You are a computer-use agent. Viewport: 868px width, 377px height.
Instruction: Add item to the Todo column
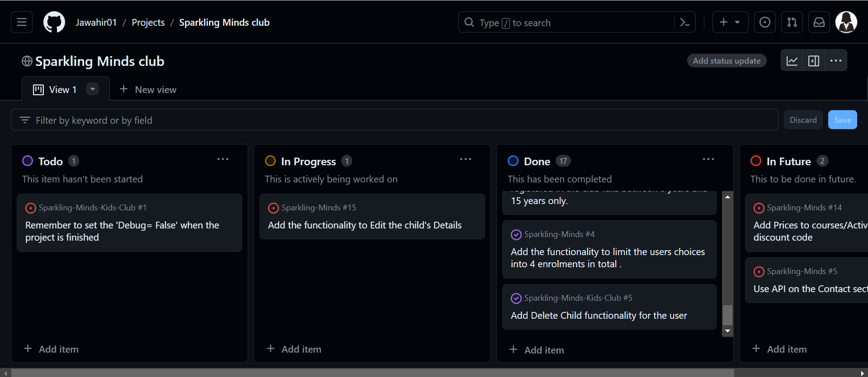(51, 349)
